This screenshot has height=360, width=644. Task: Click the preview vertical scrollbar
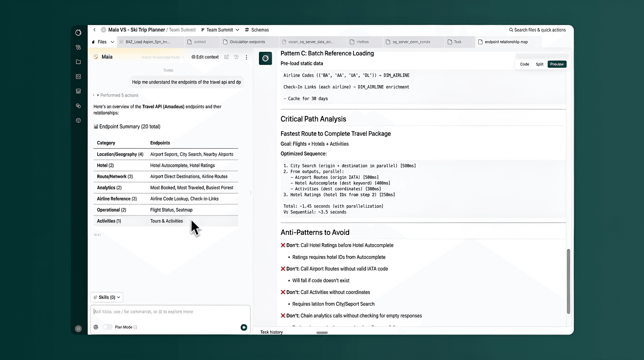[x=568, y=281]
